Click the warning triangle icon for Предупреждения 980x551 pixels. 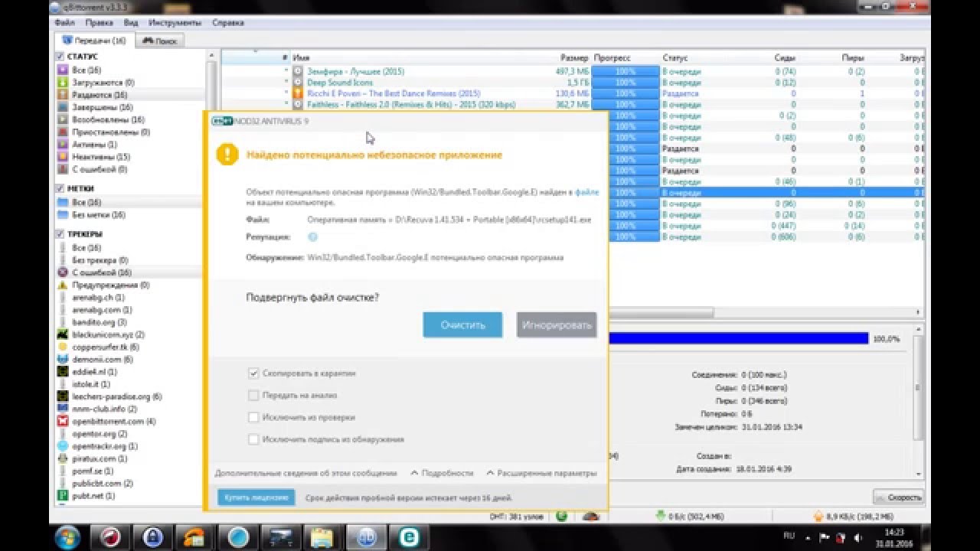tap(64, 285)
